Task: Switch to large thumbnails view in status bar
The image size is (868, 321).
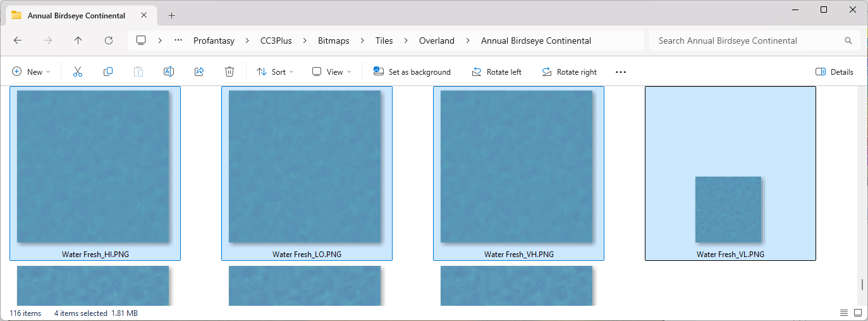Action: pyautogui.click(x=858, y=313)
